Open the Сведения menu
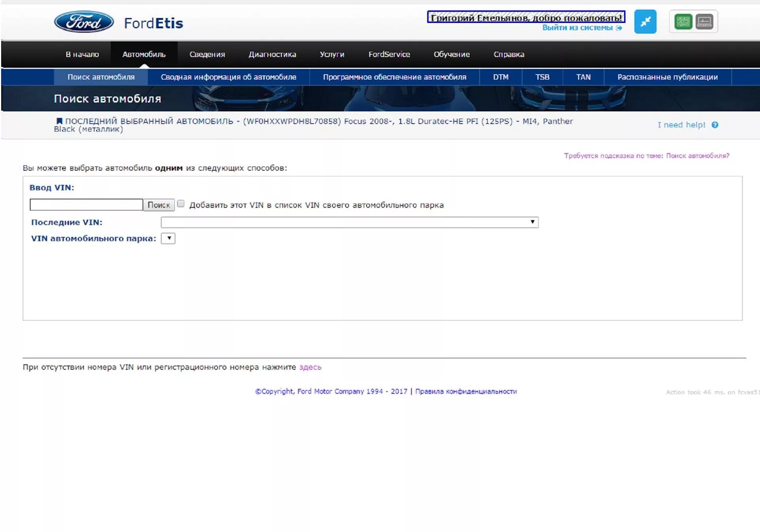The image size is (760, 532). [x=207, y=55]
